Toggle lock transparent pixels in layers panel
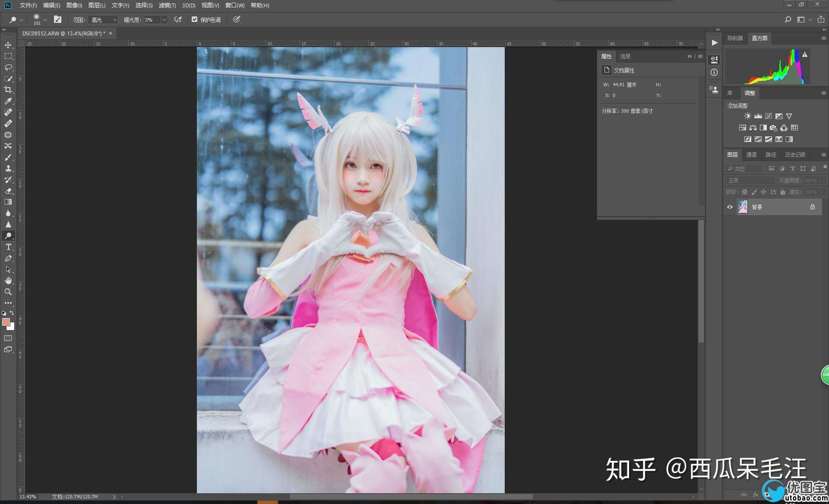The image size is (829, 504). [744, 192]
